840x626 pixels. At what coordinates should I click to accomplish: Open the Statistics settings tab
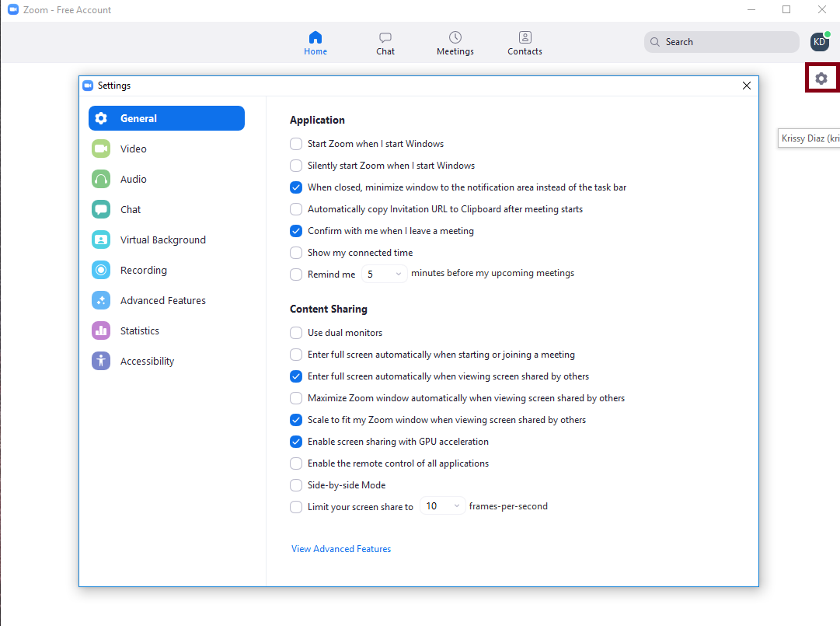(x=166, y=330)
